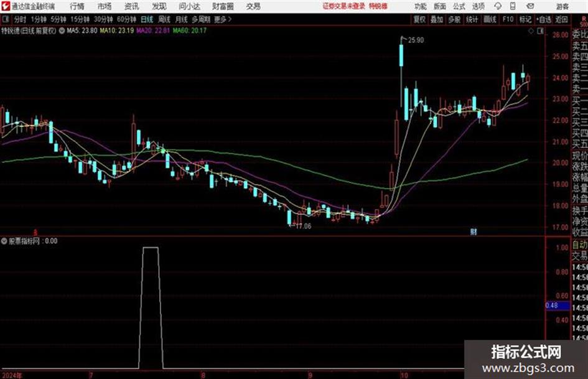Switch to 1分钟 period tab
Image resolution: width=588 pixels, height=379 pixels.
[x=38, y=19]
